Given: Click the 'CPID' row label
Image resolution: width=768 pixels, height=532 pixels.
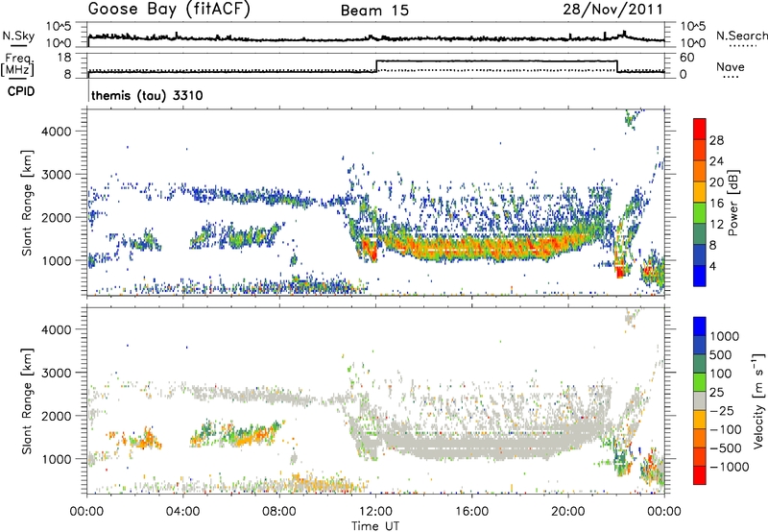Looking at the screenshot, I should (21, 91).
